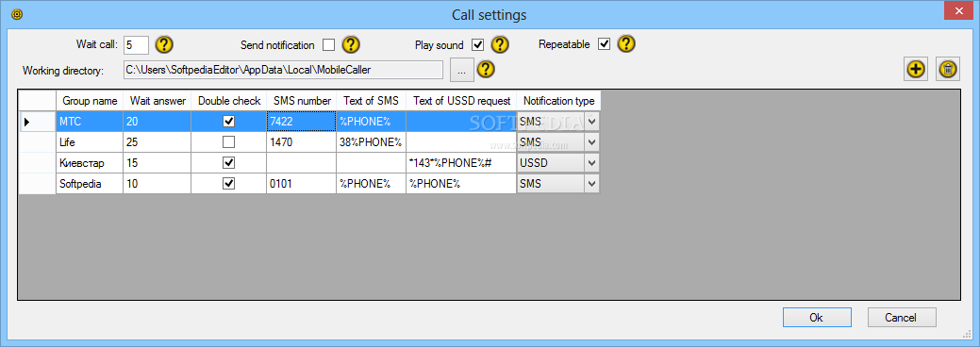Click empty SMS number cell in Киевстар row
980x347 pixels.
click(302, 162)
